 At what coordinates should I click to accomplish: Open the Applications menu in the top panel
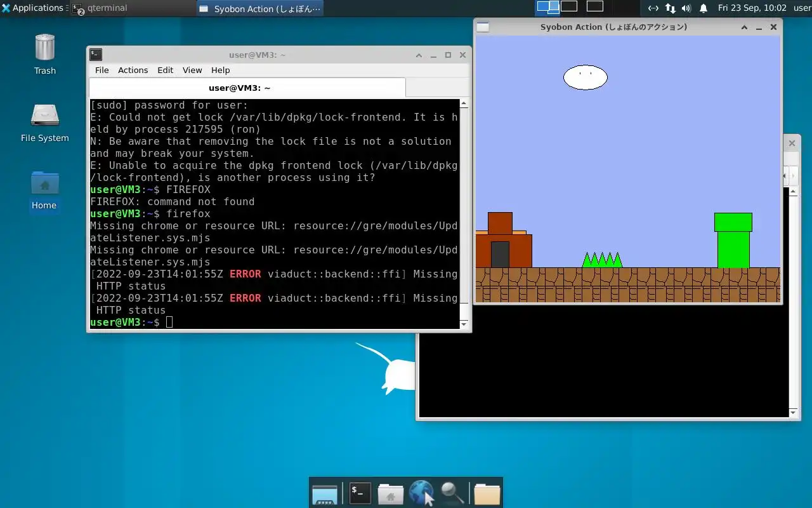point(33,8)
